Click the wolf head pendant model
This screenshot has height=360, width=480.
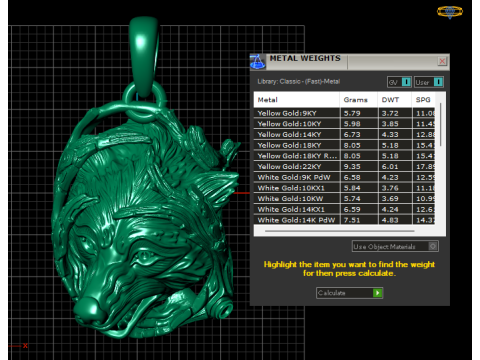point(147,220)
